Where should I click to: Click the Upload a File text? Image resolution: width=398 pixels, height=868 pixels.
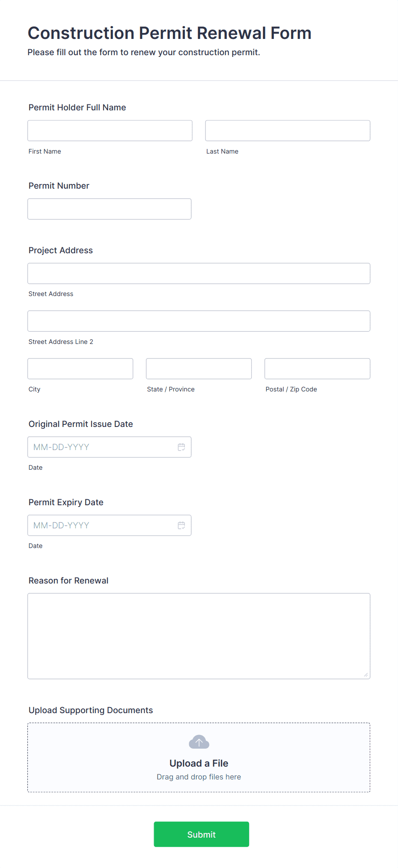199,763
